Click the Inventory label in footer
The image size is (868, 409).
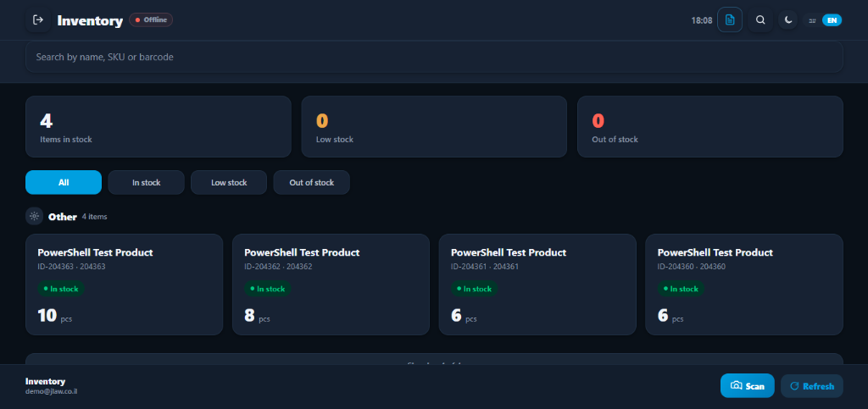[46, 381]
